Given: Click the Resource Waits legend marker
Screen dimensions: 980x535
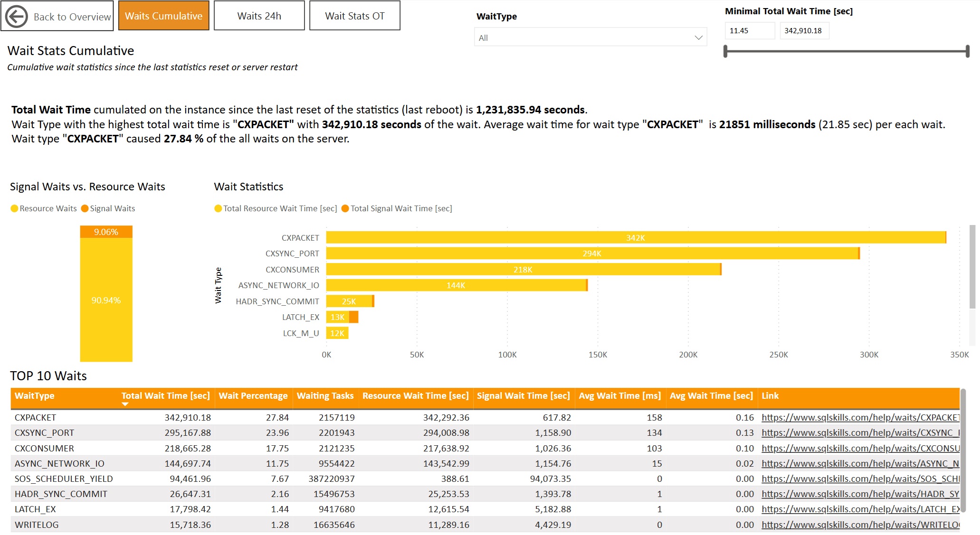Looking at the screenshot, I should (14, 208).
